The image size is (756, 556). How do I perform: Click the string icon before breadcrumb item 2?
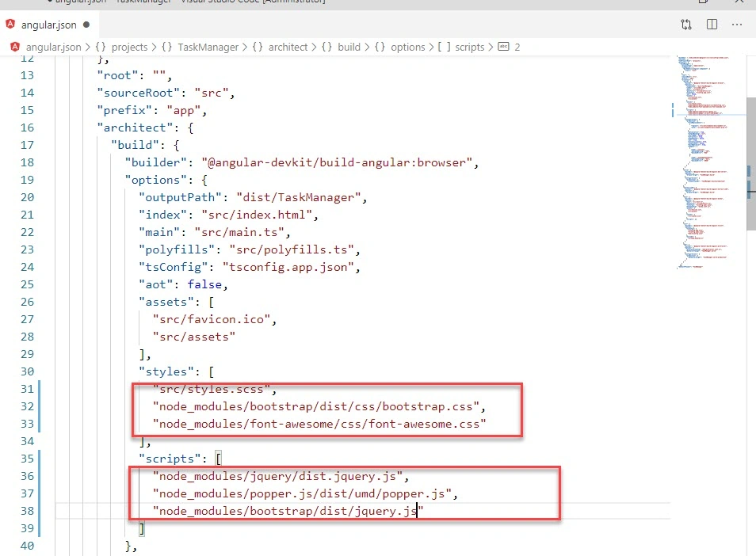[503, 47]
